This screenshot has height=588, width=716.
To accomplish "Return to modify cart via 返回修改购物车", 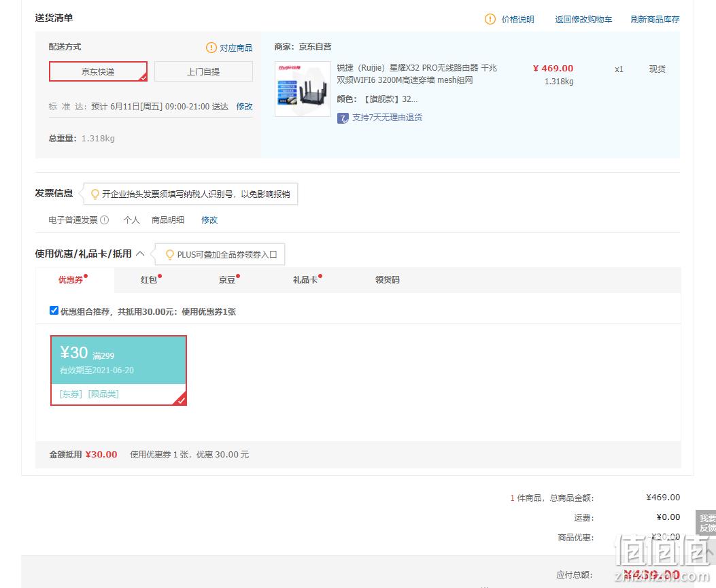I will tap(583, 19).
